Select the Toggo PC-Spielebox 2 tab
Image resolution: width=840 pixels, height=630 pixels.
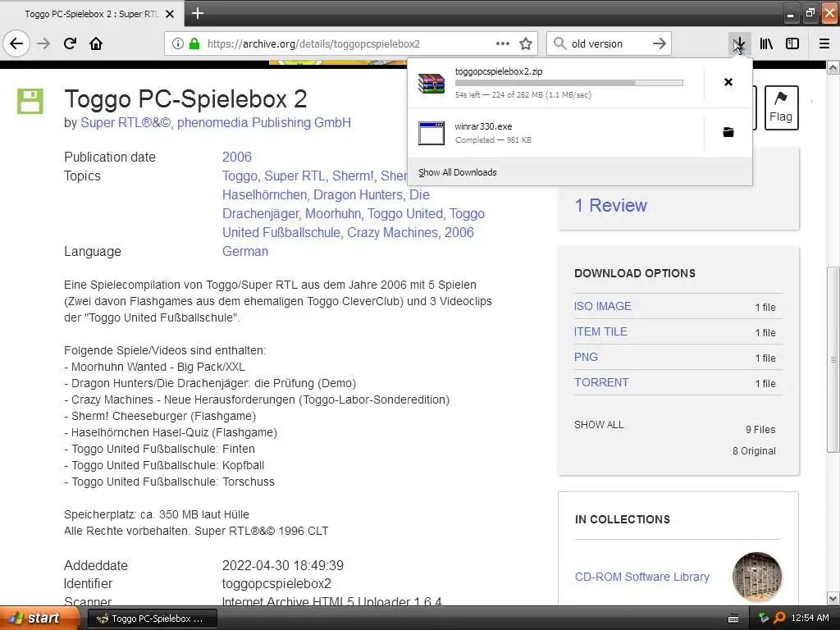coord(91,14)
